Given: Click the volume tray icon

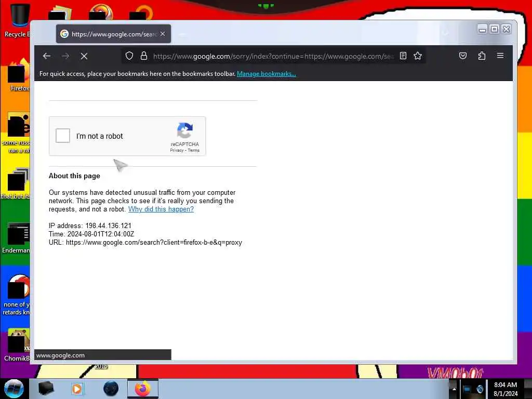Looking at the screenshot, I should tap(480, 389).
